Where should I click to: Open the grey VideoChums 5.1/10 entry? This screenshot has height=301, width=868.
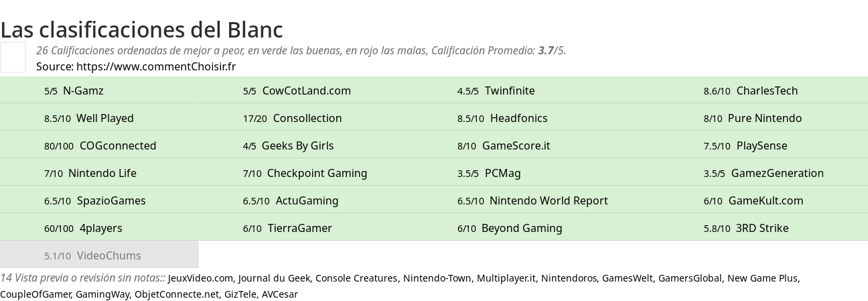pyautogui.click(x=99, y=255)
